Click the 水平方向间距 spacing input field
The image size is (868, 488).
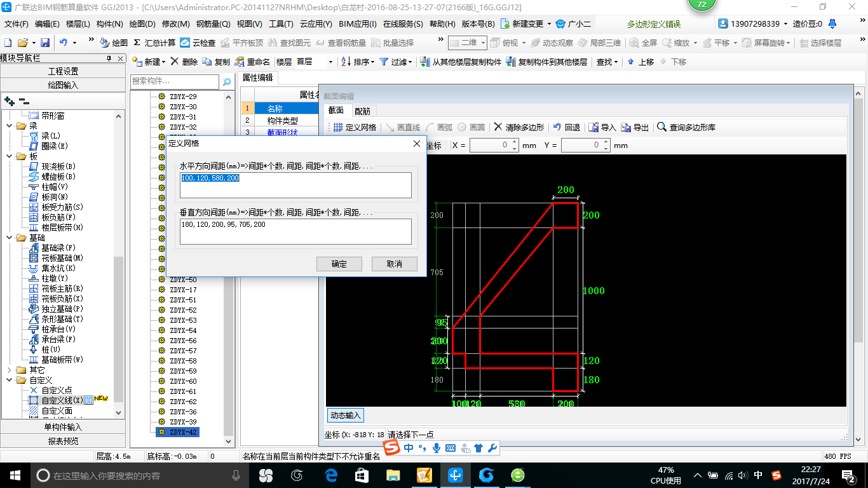point(295,185)
